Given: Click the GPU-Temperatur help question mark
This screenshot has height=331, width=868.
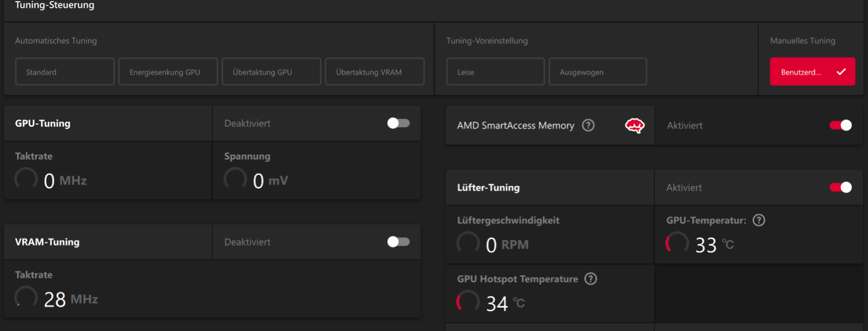Looking at the screenshot, I should 759,220.
